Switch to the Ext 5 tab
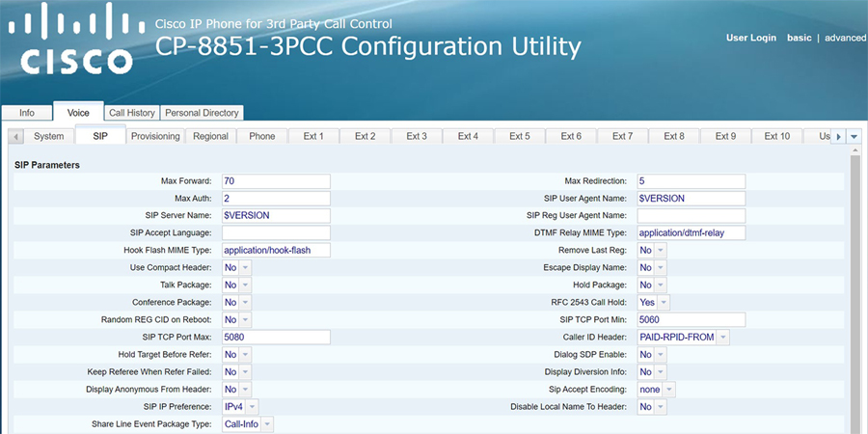Screen dimensions: 868x434 click(519, 136)
